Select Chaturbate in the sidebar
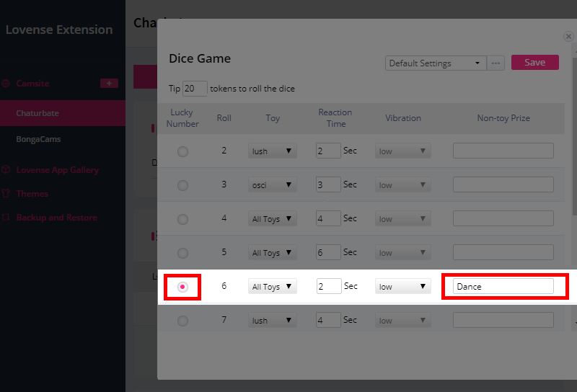The image size is (577, 392). (63, 113)
